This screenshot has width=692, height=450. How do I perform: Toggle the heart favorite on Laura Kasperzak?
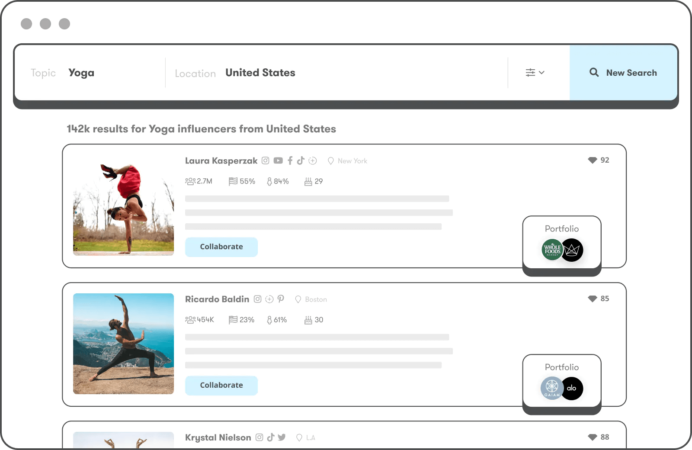click(592, 160)
